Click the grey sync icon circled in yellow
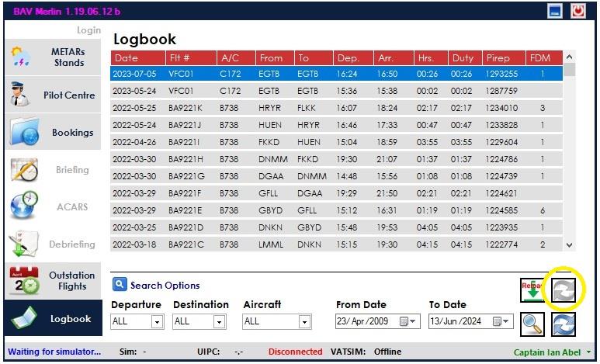This screenshot has height=364, width=600. tap(564, 289)
